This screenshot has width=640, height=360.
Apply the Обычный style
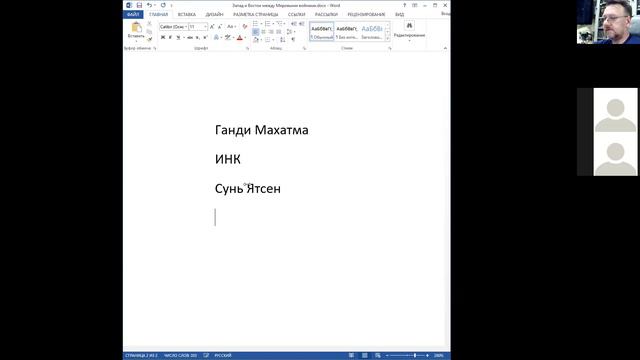[322, 31]
